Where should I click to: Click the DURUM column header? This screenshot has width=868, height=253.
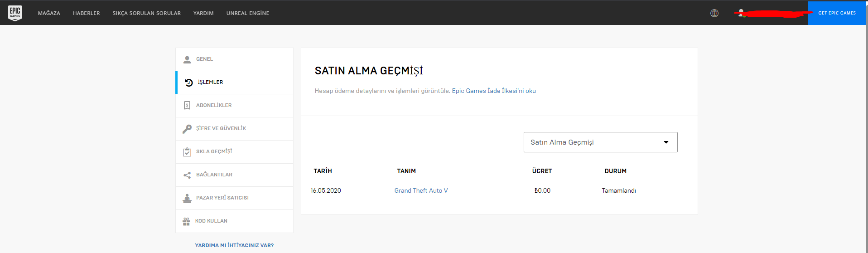pyautogui.click(x=616, y=171)
